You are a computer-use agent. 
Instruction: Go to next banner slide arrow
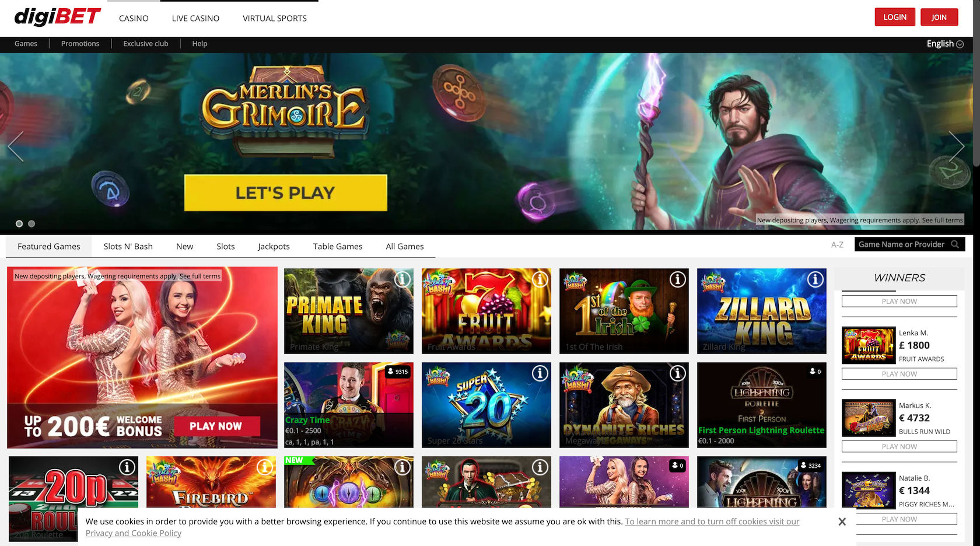[x=957, y=146]
